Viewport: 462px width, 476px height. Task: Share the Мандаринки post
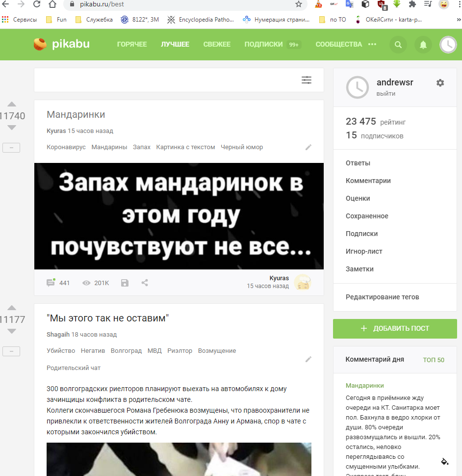(x=145, y=283)
